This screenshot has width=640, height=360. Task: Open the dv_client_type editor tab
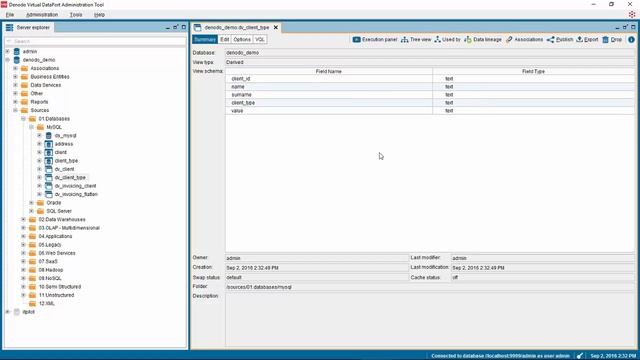tap(236, 27)
